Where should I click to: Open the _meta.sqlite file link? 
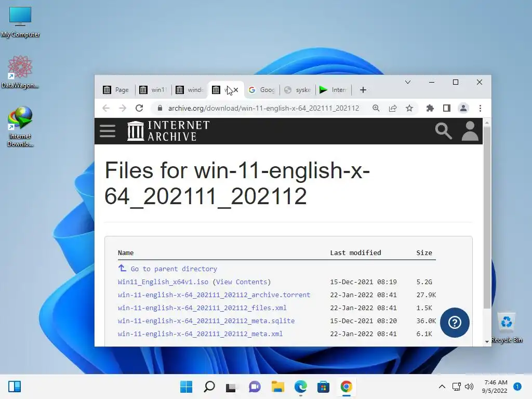pos(206,321)
